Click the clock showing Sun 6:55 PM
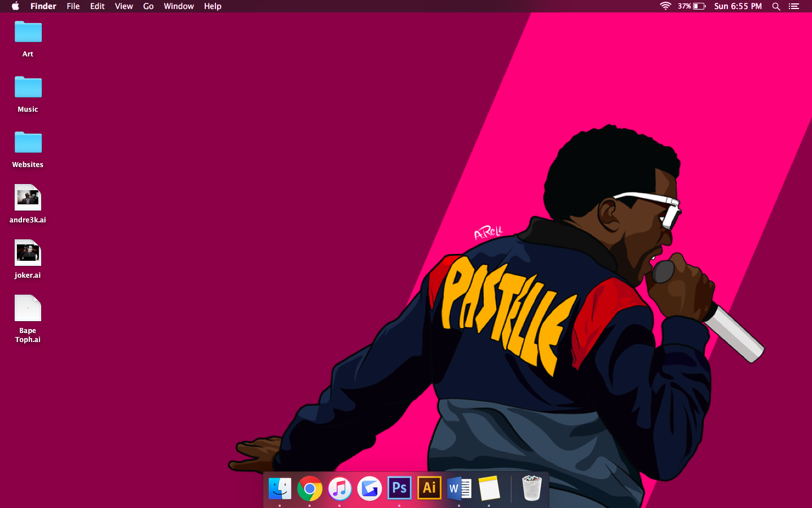 click(x=738, y=6)
